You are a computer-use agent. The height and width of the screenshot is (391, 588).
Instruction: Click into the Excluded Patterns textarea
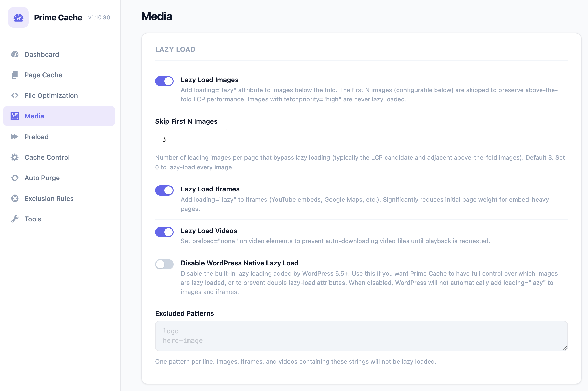coord(361,336)
